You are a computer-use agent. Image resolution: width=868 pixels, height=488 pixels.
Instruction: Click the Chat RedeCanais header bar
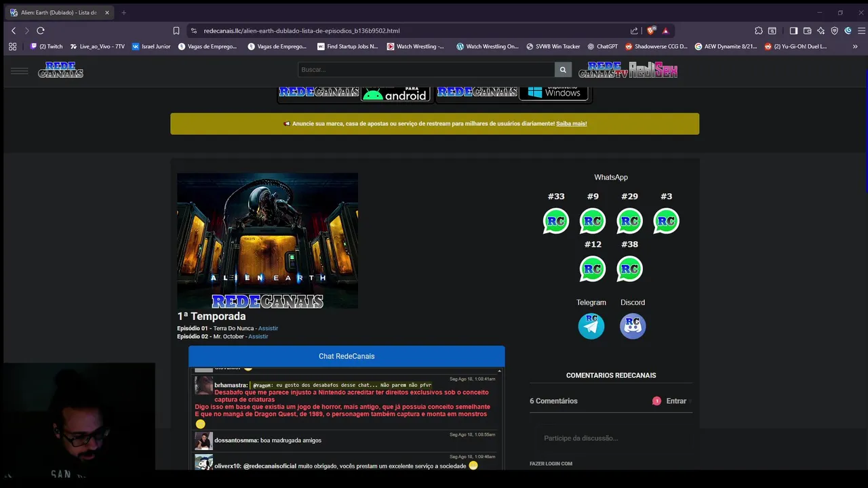(347, 357)
